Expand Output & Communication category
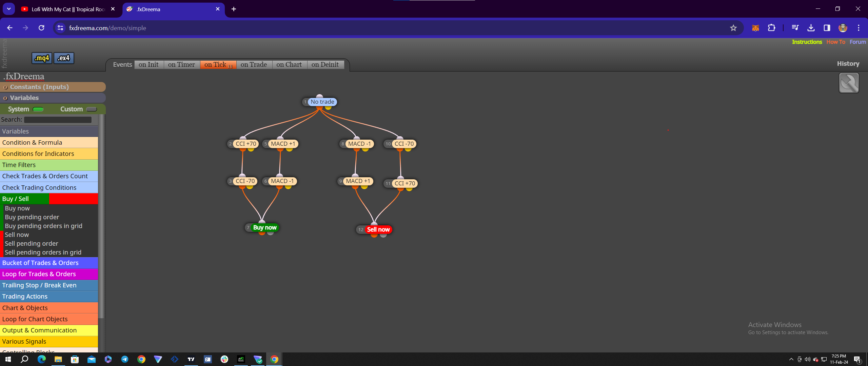 click(x=49, y=330)
